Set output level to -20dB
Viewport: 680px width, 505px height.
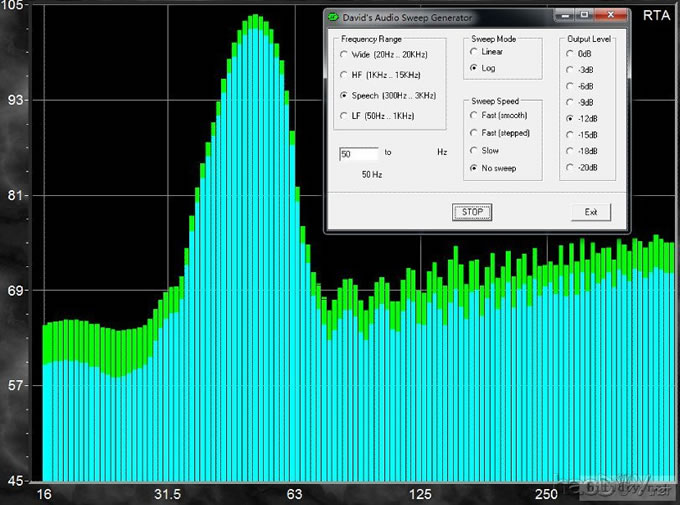[570, 167]
